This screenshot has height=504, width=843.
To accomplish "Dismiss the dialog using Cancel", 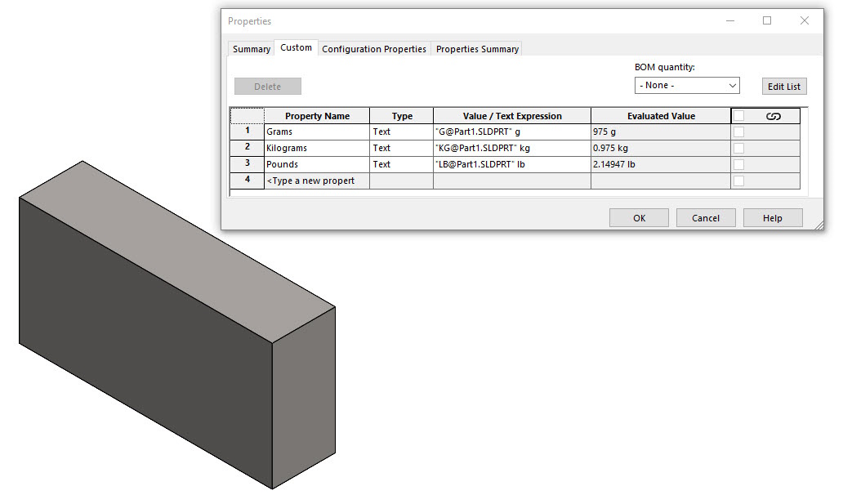I will coord(705,217).
